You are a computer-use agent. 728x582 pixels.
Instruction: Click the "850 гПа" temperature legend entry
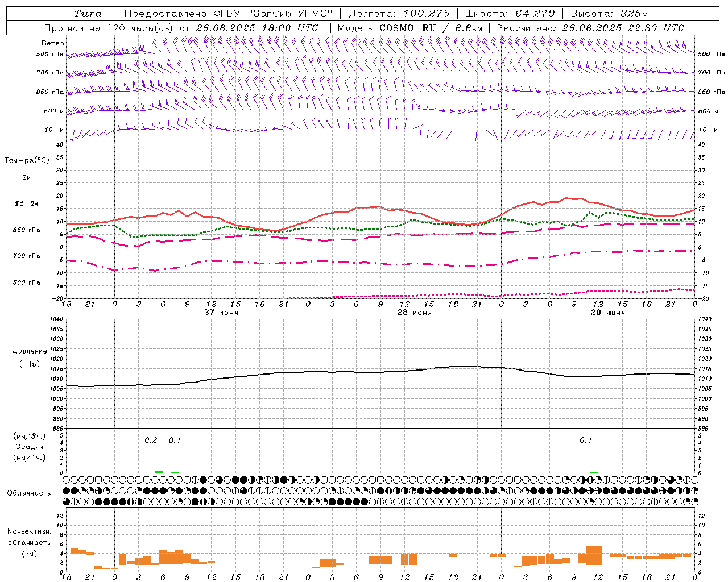point(26,230)
